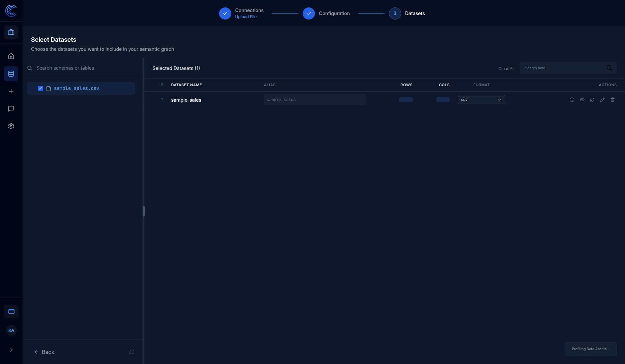Delete sample_sales with trash icon
The width and height of the screenshot is (625, 364).
tap(613, 100)
